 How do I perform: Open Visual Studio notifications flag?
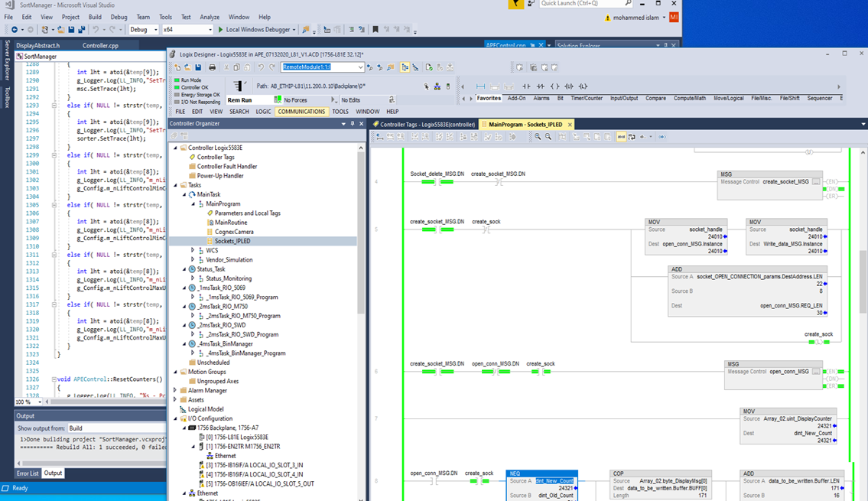tap(516, 4)
